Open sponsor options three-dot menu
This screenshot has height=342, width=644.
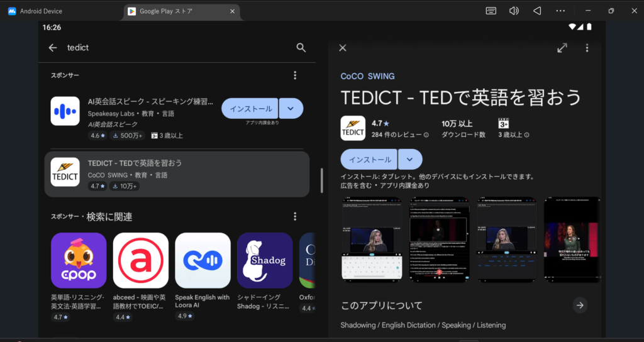point(295,75)
